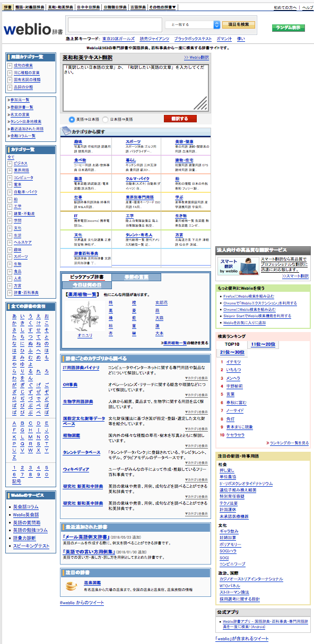Open the >>スマート翻訳 link
The image size is (314, 644).
pos(295,276)
